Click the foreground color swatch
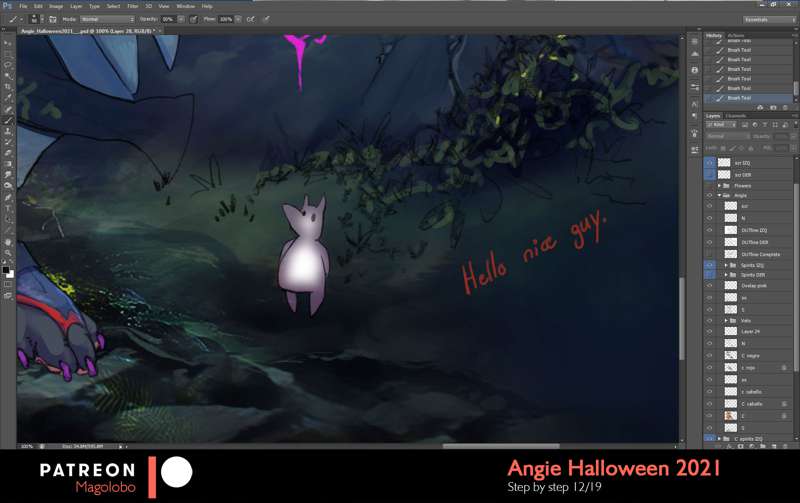800x503 pixels. [6, 269]
